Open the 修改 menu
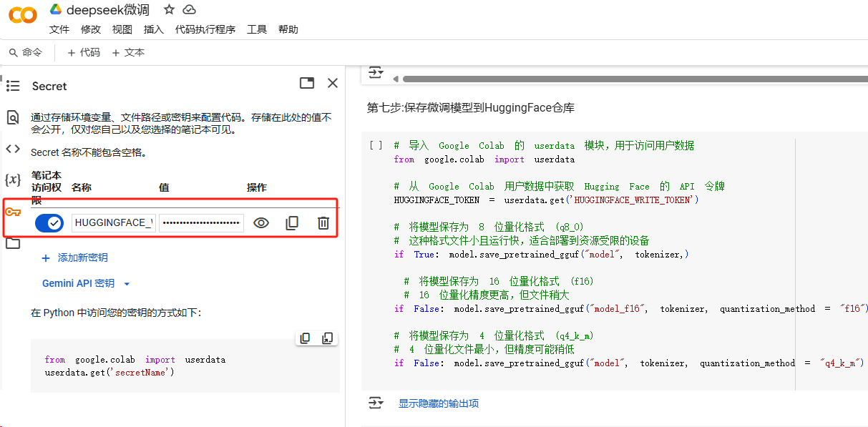 [91, 29]
